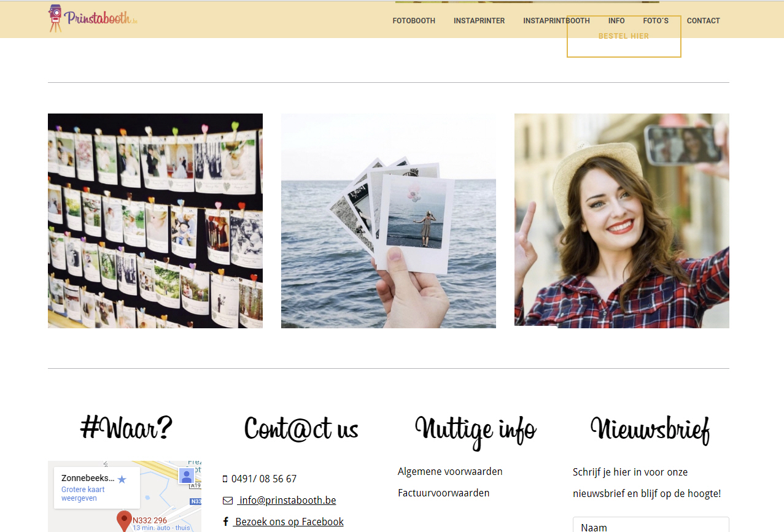The width and height of the screenshot is (784, 532).
Task: Click the Facebook icon
Action: click(x=225, y=522)
